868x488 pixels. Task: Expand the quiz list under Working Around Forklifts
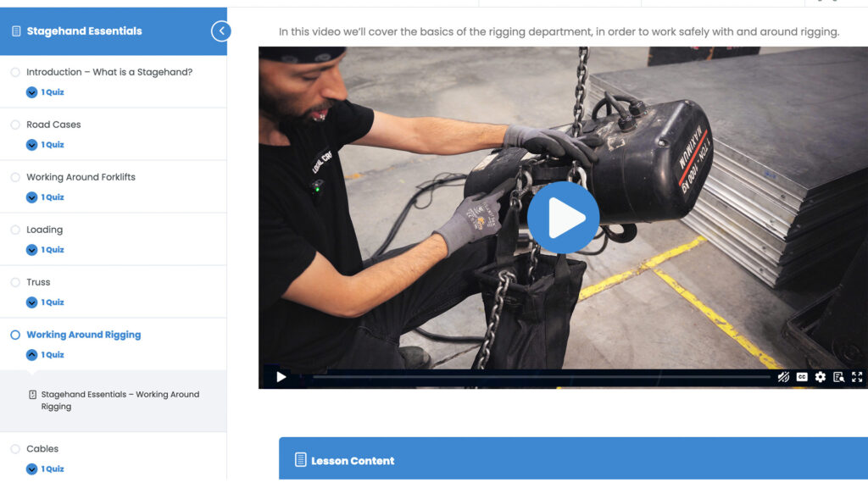pos(32,197)
